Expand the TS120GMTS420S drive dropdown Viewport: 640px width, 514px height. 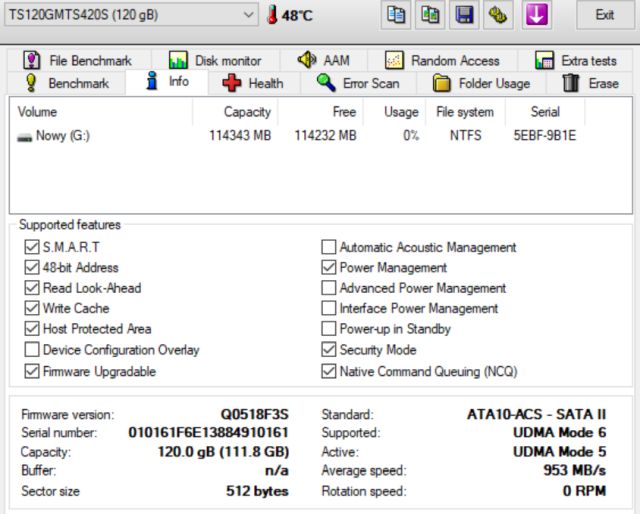[x=249, y=15]
